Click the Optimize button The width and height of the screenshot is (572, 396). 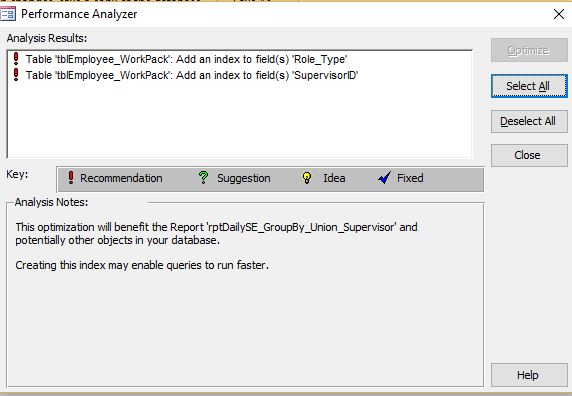[529, 50]
